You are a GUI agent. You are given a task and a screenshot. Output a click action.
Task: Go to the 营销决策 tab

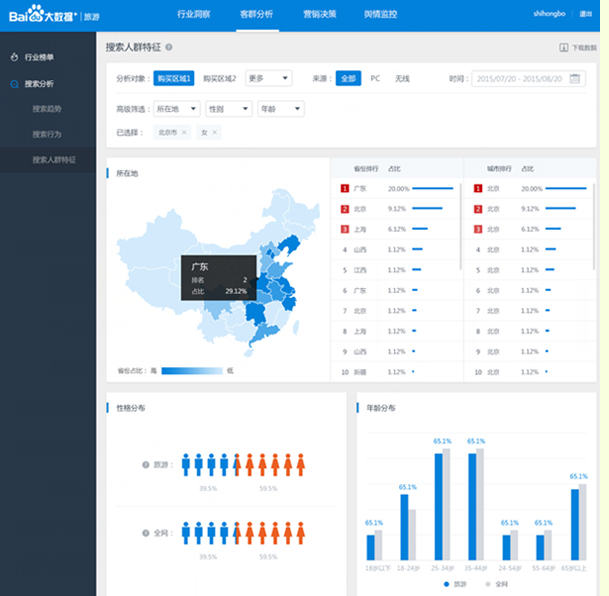[x=319, y=15]
